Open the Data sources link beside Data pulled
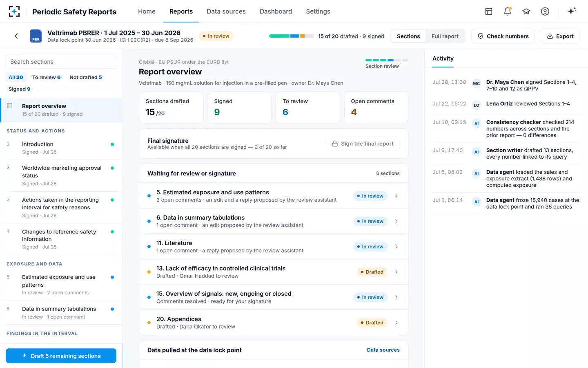Viewport: 588px width, 368px height. (x=383, y=350)
